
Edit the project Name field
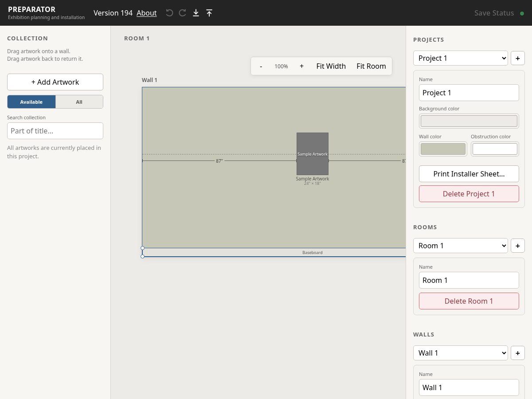469,93
